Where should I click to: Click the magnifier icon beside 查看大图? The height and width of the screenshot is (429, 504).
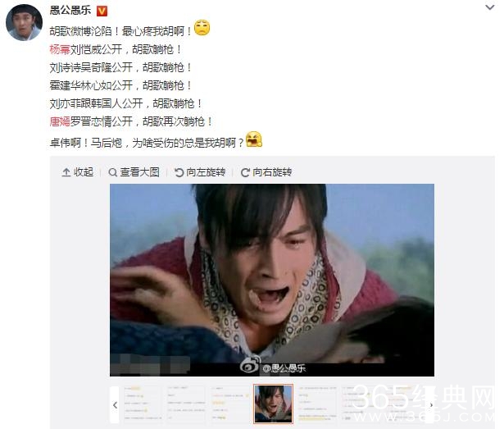112,172
